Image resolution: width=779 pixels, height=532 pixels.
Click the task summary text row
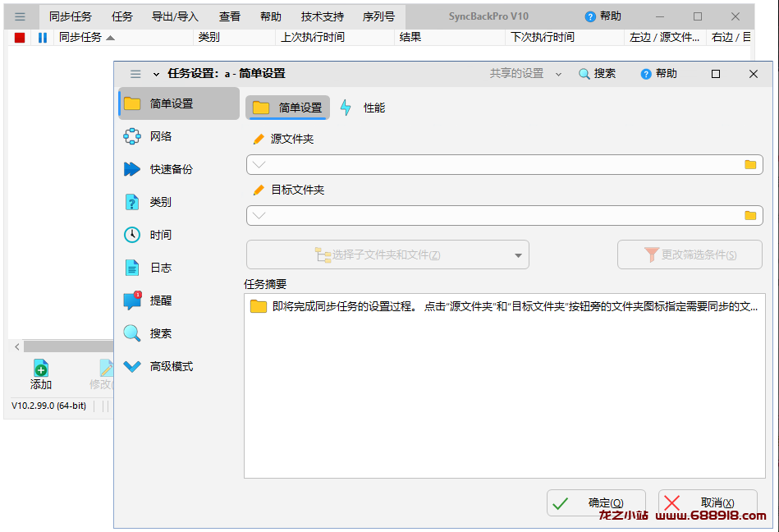(x=505, y=306)
